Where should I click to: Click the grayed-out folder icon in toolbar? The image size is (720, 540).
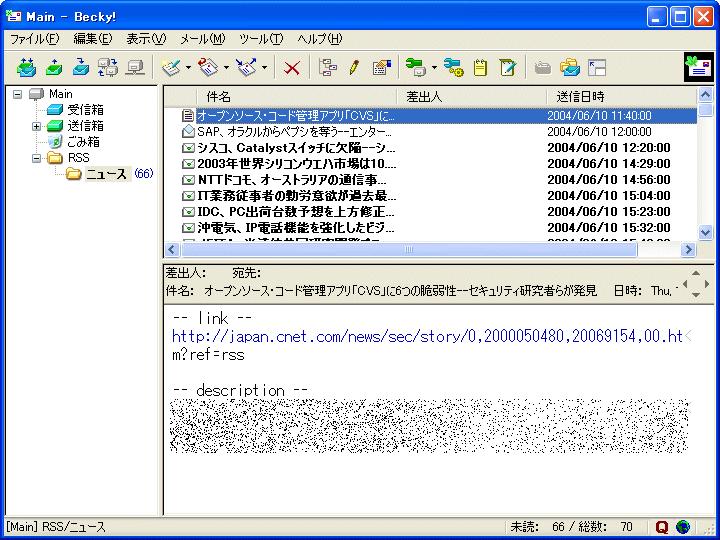point(543,68)
